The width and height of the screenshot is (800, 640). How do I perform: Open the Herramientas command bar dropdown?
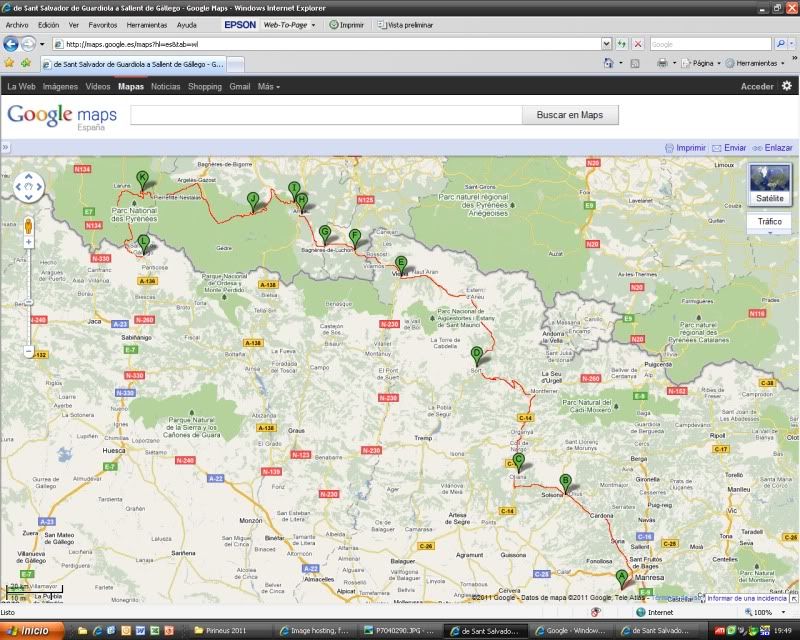[x=755, y=63]
